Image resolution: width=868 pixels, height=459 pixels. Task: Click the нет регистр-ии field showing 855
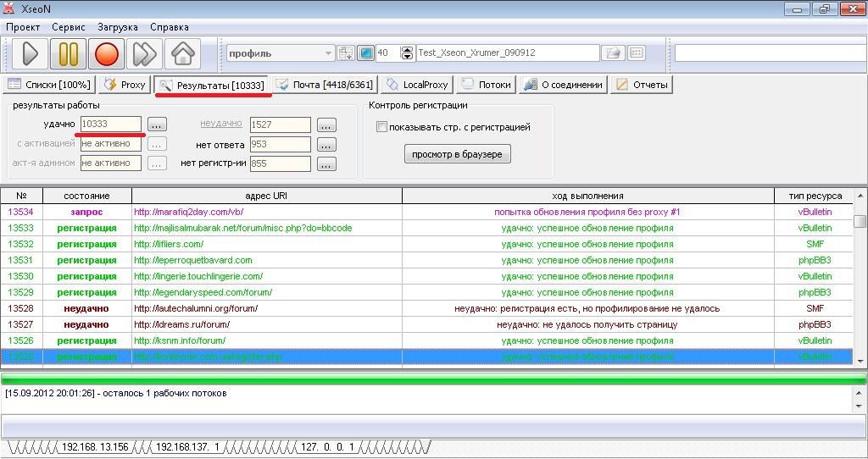pyautogui.click(x=280, y=163)
